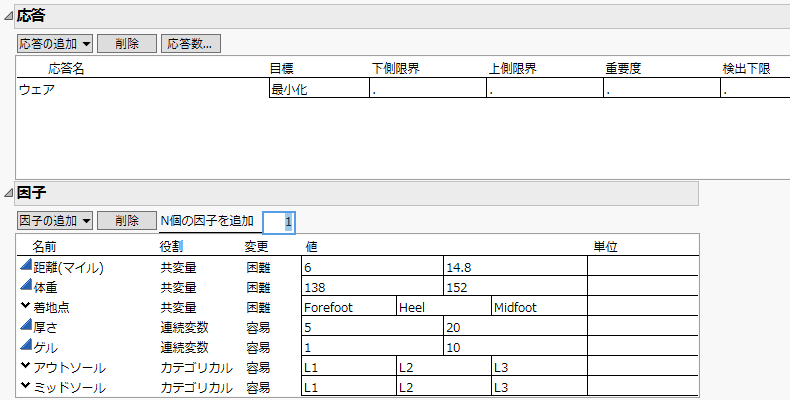Click 削除 button in the 応答 section

(x=127, y=44)
